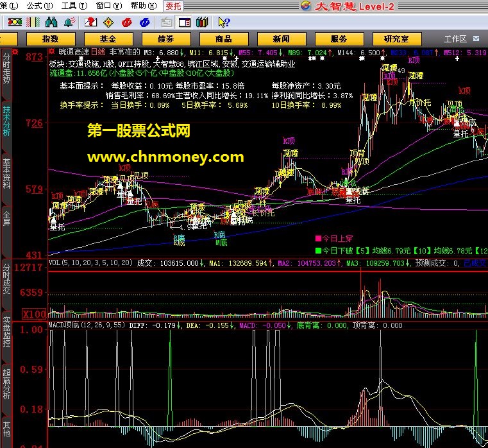Click the 委托 button in the menu bar
Viewport: 488px width, 448px height.
[x=173, y=6]
